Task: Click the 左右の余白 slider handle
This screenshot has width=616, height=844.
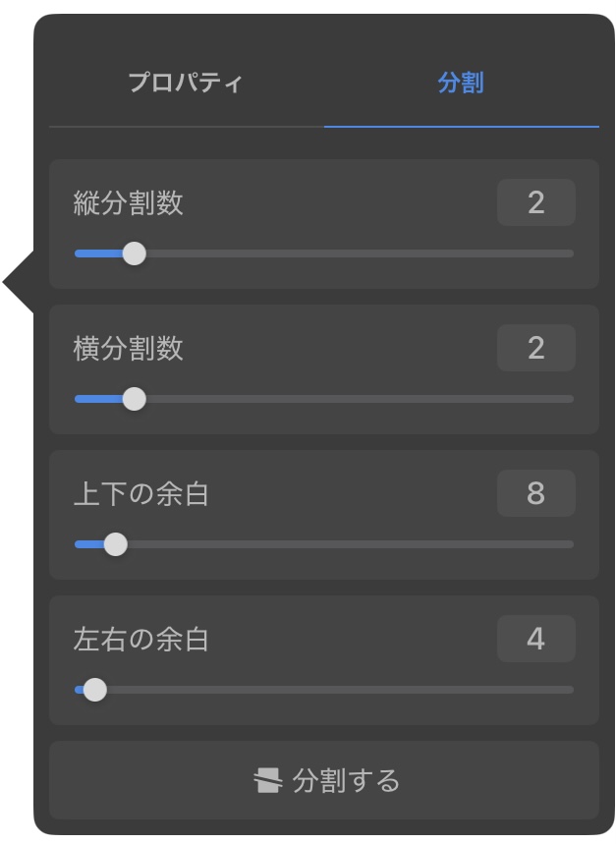Action: pyautogui.click(x=95, y=690)
